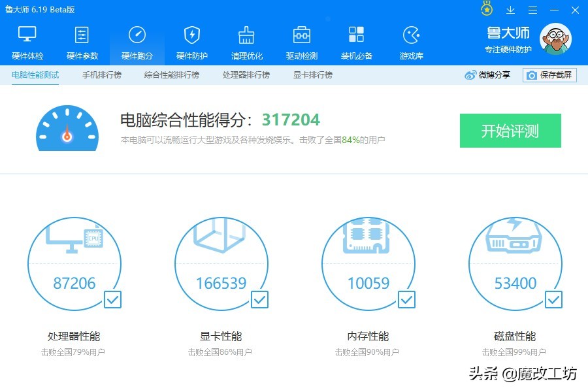The image size is (588, 392).
Task: Open the 驱动检测 driver detection tool
Action: pos(301,41)
